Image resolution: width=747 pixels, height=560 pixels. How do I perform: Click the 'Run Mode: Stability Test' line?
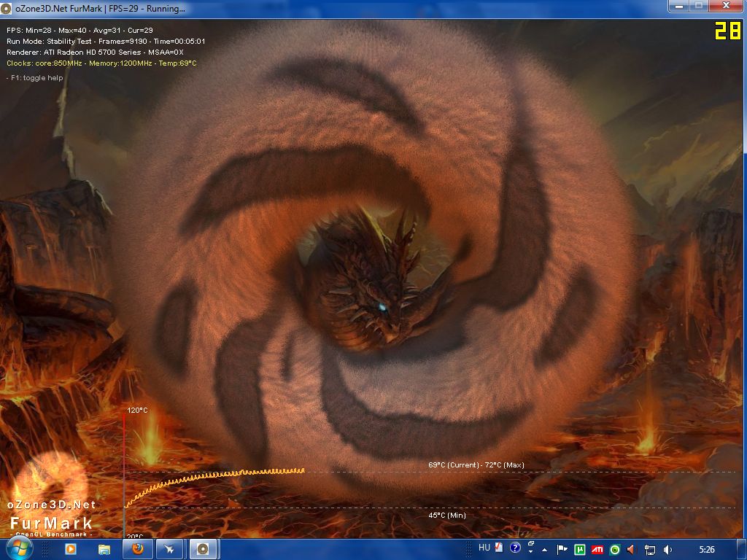(106, 42)
